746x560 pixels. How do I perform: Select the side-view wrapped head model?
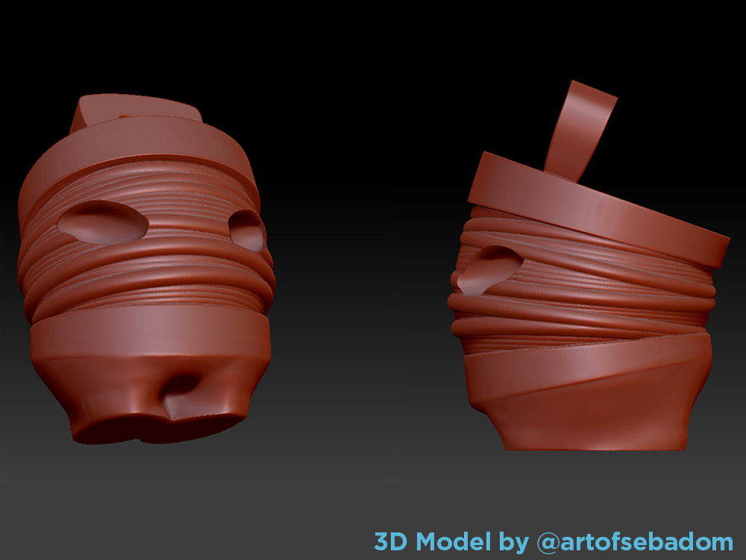point(589,265)
